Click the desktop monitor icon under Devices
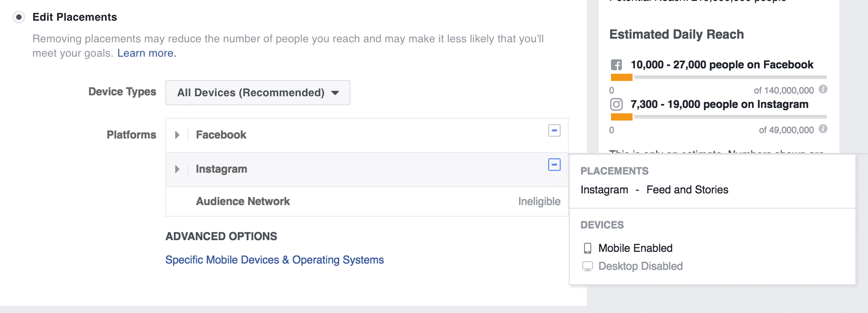The image size is (868, 313). click(x=587, y=266)
